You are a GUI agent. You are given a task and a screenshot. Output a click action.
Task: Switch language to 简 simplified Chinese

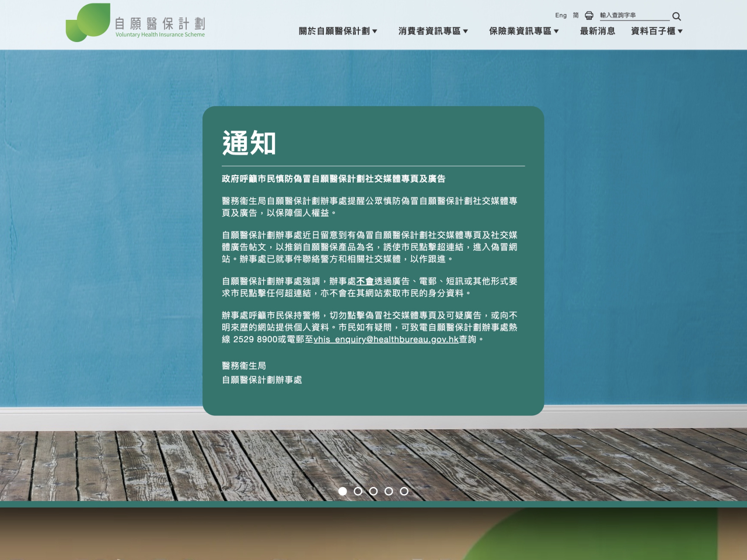[x=575, y=15]
